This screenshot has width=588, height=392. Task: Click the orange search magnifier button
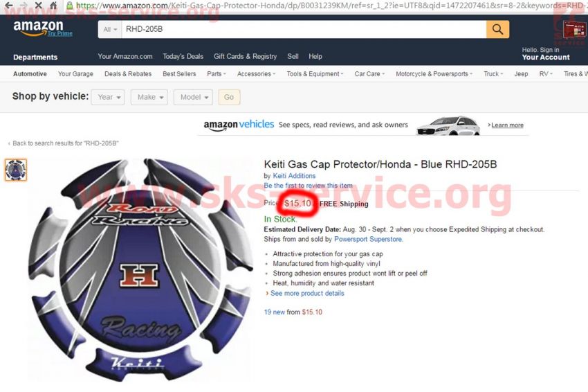click(x=497, y=29)
